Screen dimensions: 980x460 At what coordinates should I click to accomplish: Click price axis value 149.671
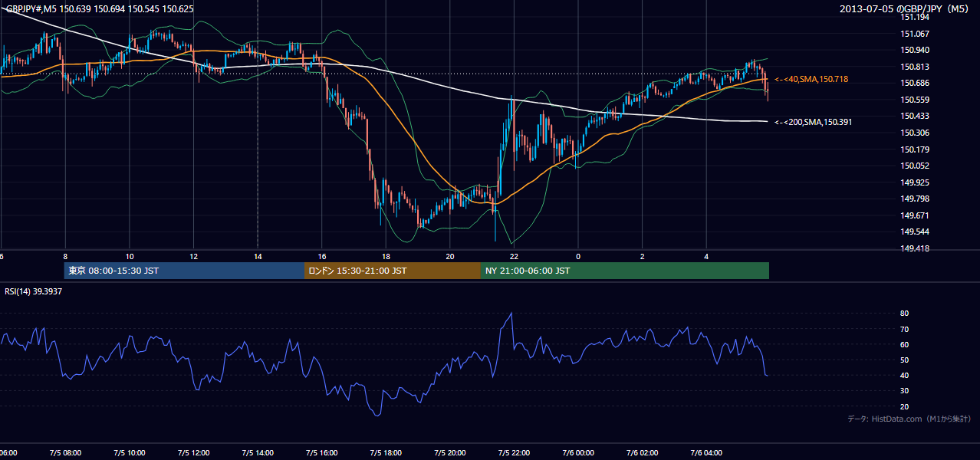[x=916, y=215]
